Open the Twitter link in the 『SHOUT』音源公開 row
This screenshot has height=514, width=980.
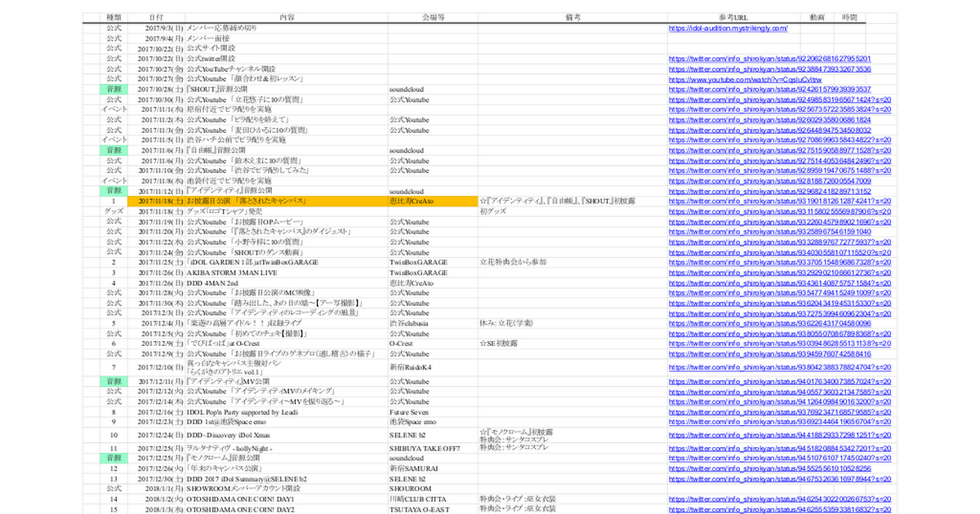[770, 89]
